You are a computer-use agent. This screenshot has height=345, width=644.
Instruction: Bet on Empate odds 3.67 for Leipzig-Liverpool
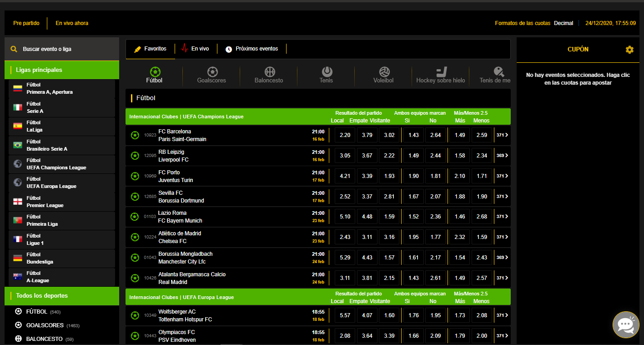pyautogui.click(x=367, y=156)
